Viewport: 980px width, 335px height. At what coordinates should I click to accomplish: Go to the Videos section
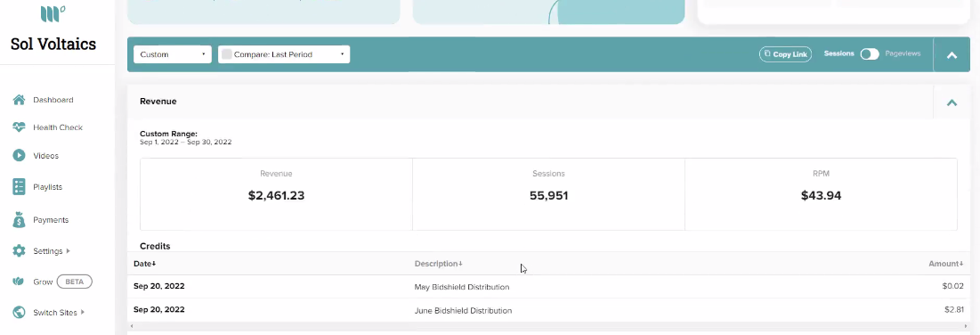[x=45, y=155]
